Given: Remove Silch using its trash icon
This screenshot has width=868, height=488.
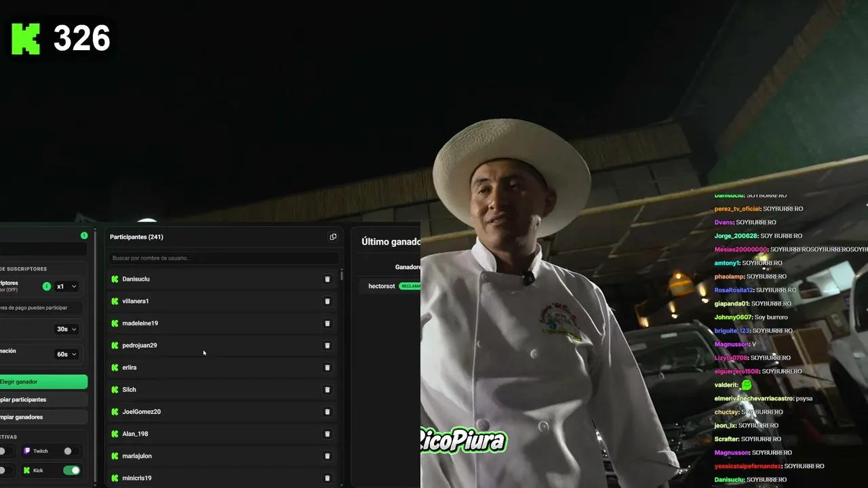Looking at the screenshot, I should click(328, 390).
